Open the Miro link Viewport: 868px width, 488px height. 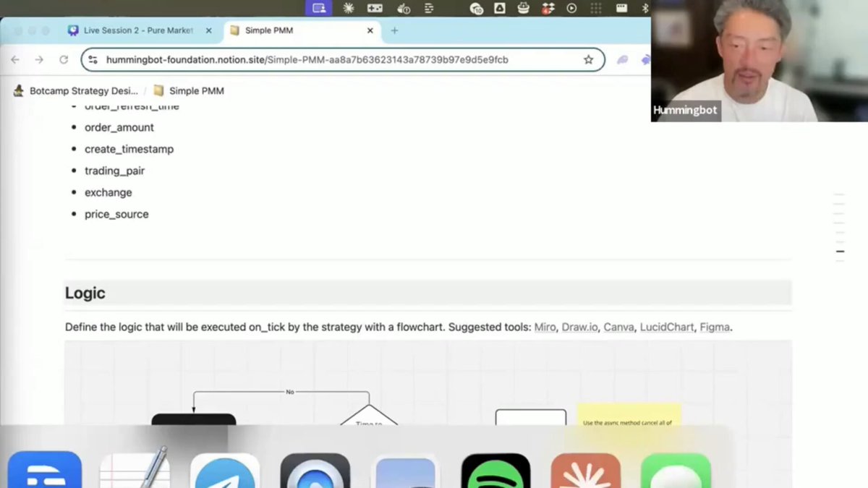pos(545,327)
